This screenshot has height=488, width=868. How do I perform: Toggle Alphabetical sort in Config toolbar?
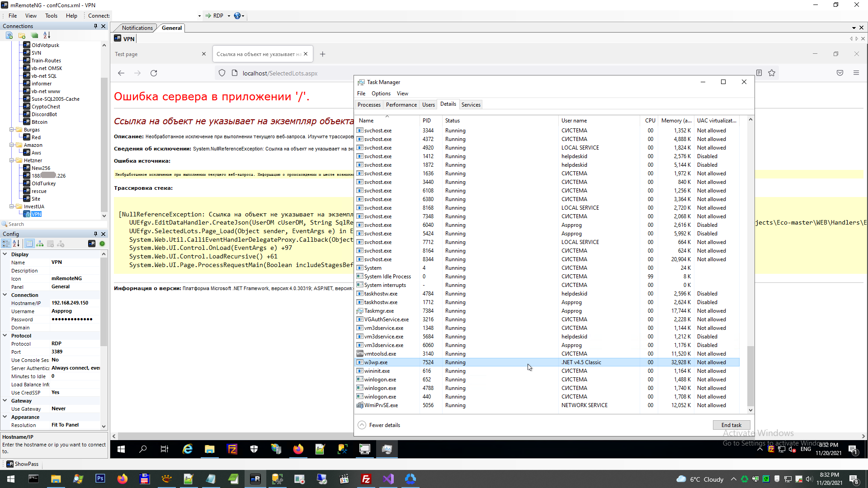(16, 244)
